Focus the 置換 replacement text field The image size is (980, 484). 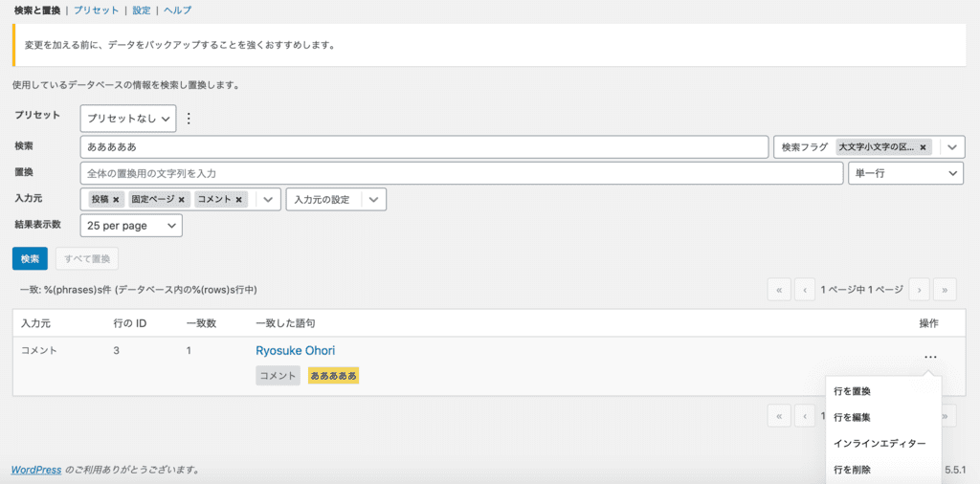[462, 174]
